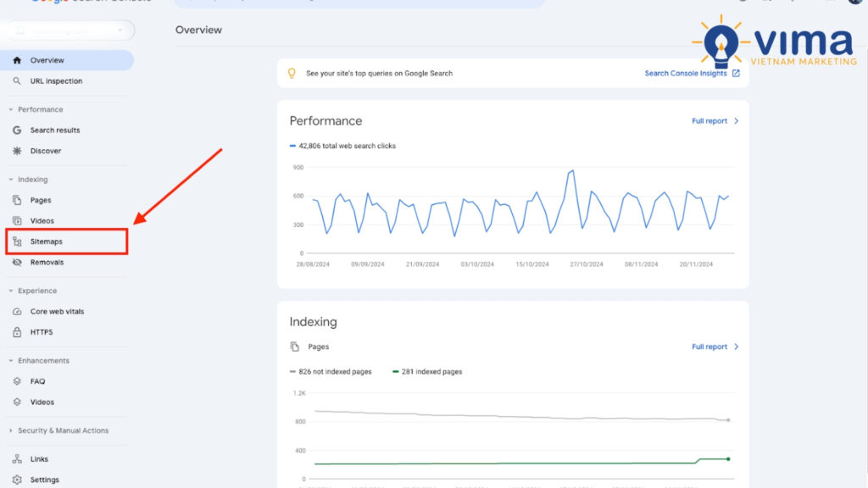Open the Settings gear at sidebar bottom

tap(19, 479)
